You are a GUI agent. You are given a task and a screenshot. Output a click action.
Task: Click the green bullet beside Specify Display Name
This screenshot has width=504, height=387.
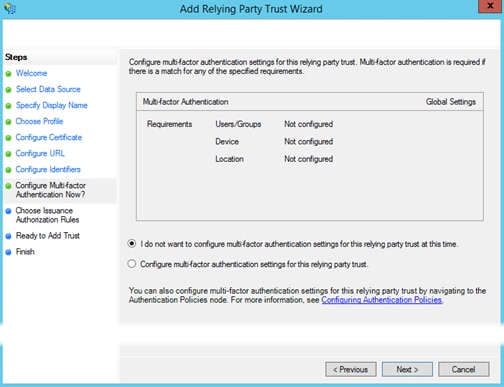pos(8,106)
